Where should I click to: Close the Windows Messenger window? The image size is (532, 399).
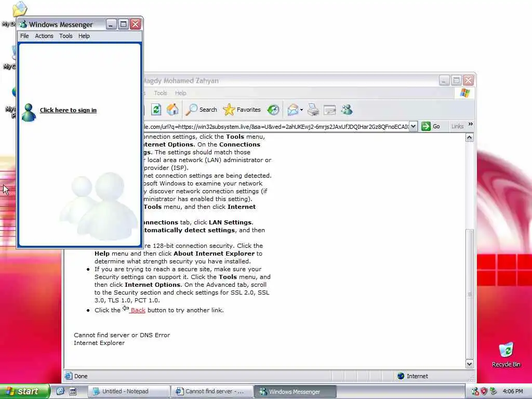[135, 24]
